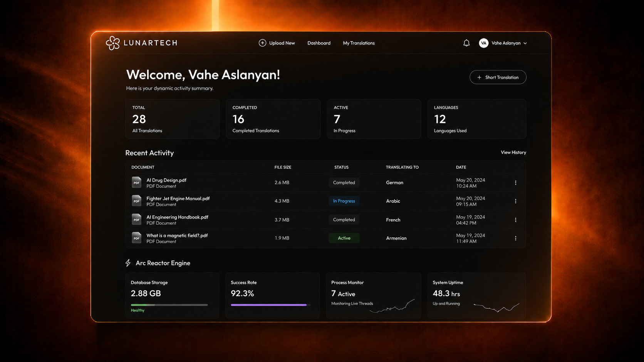
Task: Click the PDF icon for AI Engineering Handbook.pdf
Action: pos(136,220)
